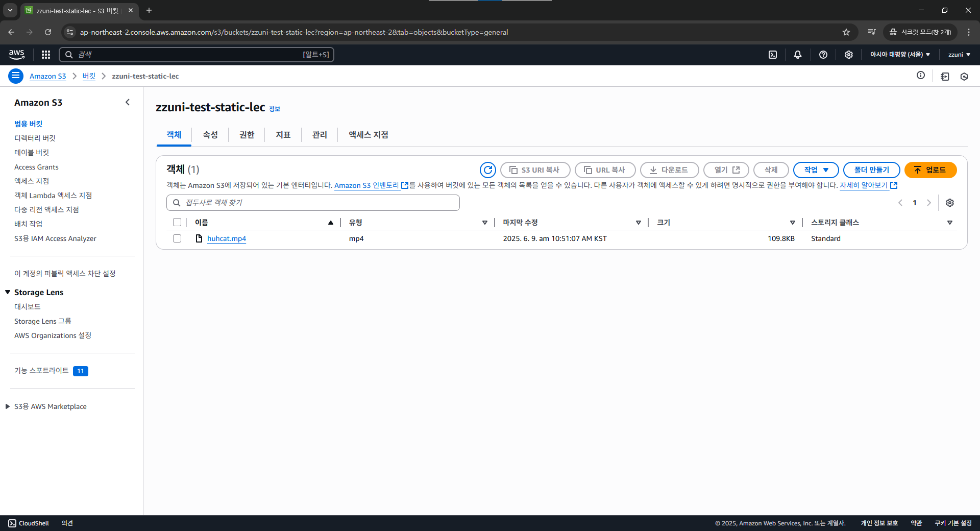Click the 폴더 만들기 button

872,170
